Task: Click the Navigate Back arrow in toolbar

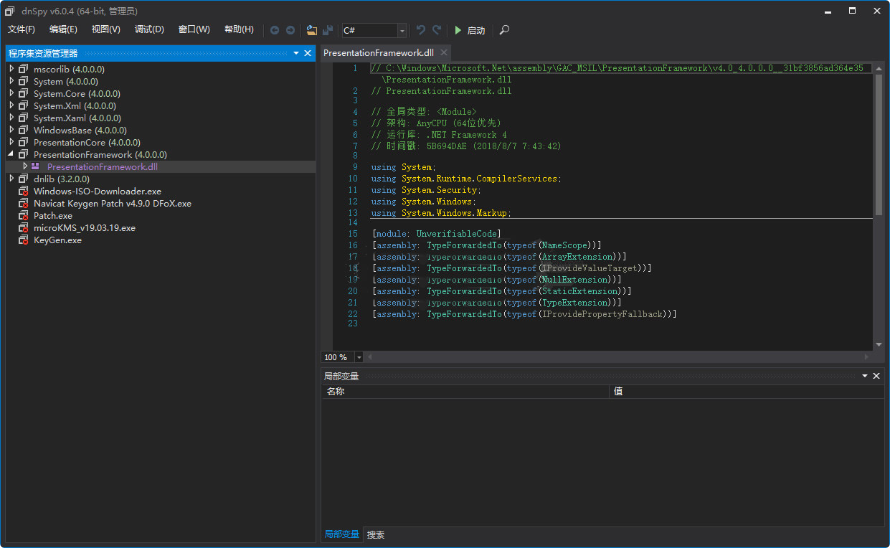Action: (275, 30)
